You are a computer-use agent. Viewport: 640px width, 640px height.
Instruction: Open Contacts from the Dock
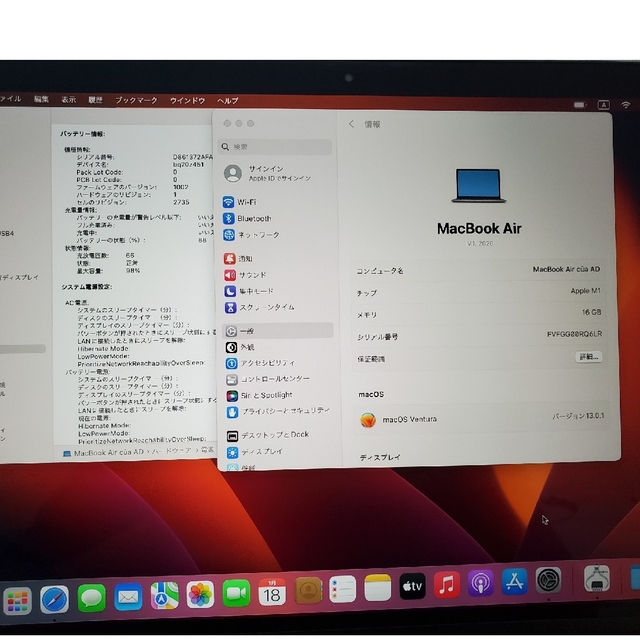pos(308,590)
